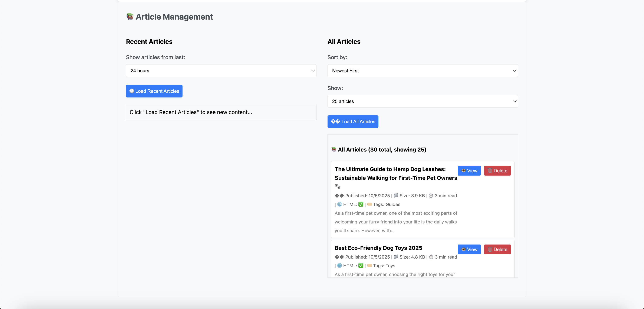Click the green HTML checkmark for Dog Toys

coord(361,265)
